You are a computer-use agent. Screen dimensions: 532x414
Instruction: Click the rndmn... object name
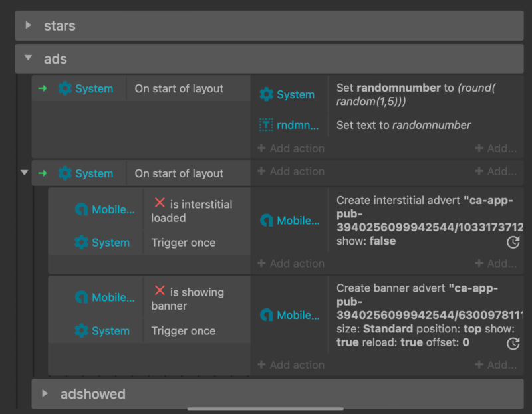[297, 125]
